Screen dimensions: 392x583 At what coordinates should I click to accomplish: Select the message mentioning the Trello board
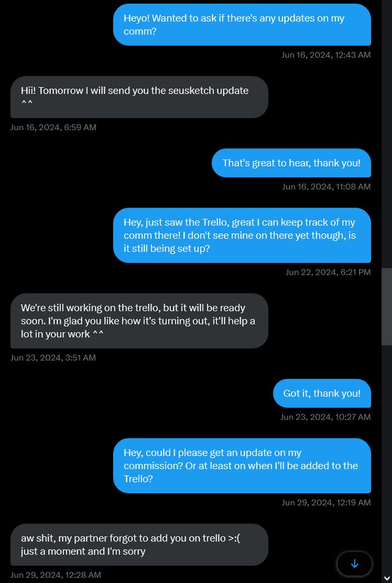pyautogui.click(x=242, y=235)
